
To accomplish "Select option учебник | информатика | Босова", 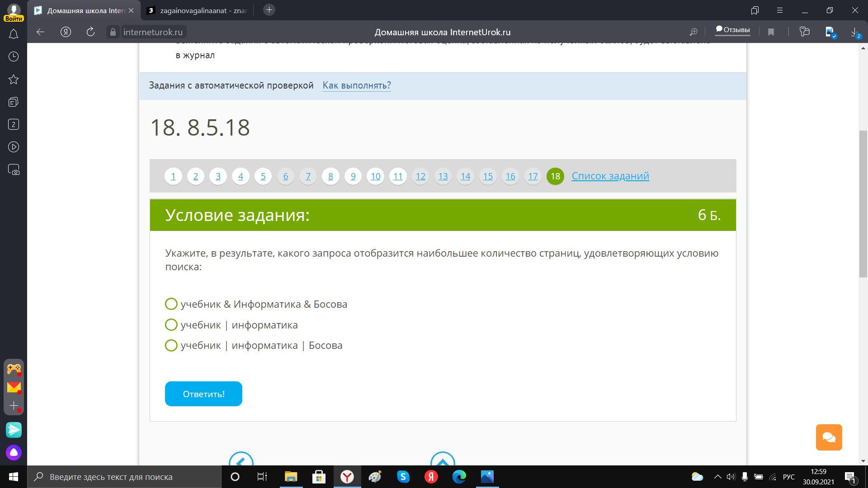I will tap(171, 345).
